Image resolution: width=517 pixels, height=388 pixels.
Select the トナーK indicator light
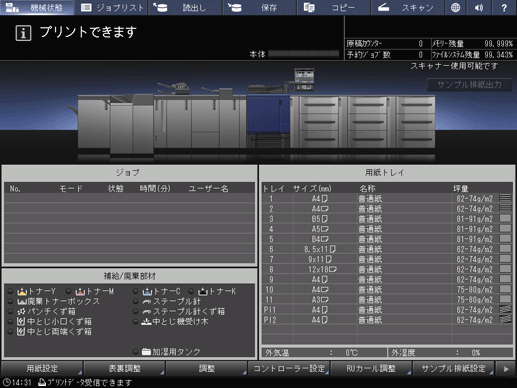pos(191,291)
